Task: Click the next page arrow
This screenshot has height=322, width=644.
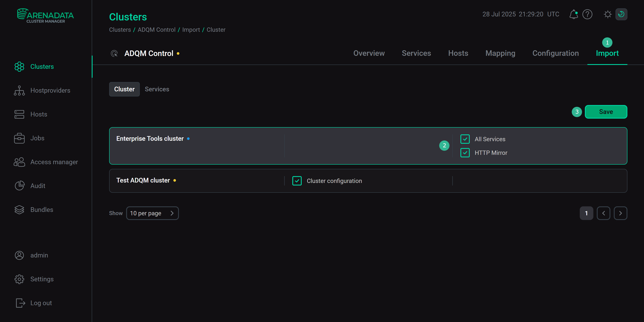Action: pos(621,213)
